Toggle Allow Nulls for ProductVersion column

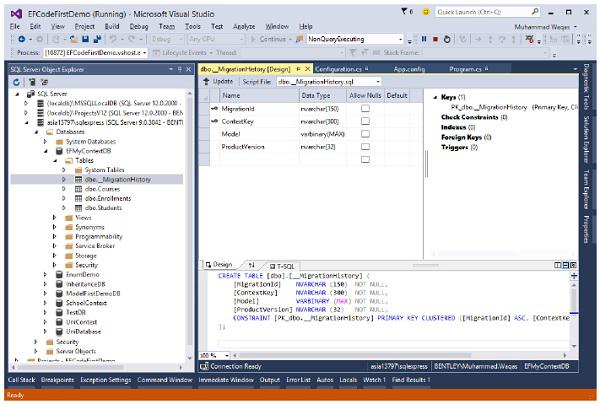tap(365, 146)
